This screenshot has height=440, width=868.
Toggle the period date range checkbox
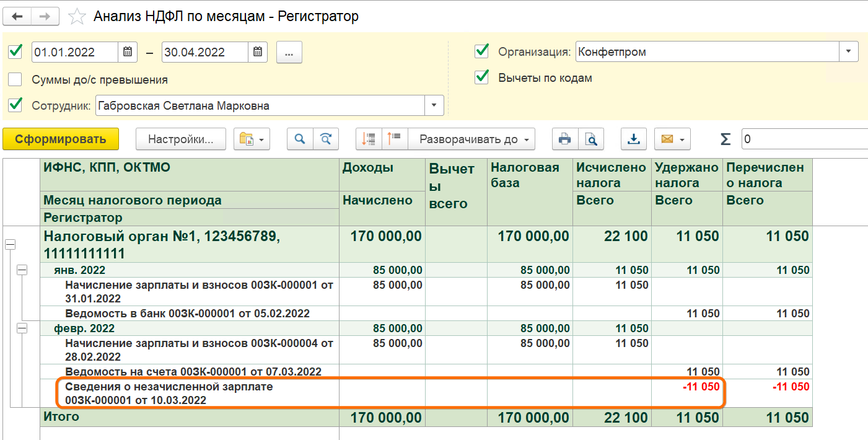(15, 51)
